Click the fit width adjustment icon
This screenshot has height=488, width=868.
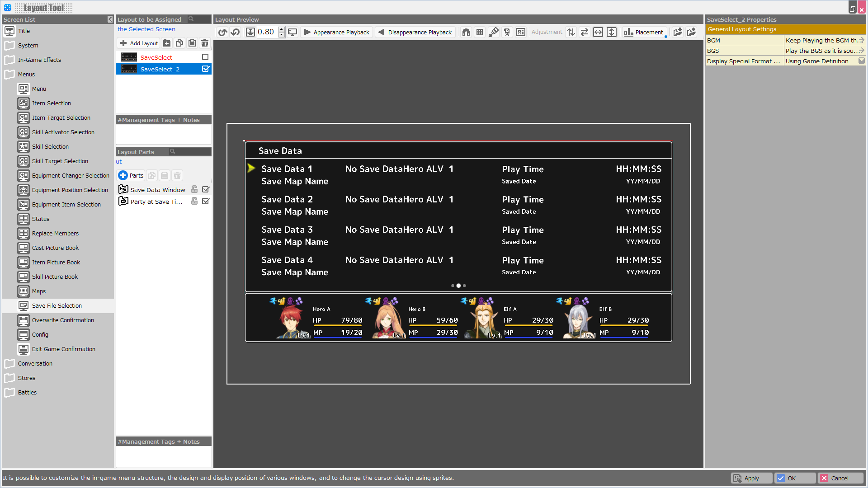pyautogui.click(x=598, y=32)
